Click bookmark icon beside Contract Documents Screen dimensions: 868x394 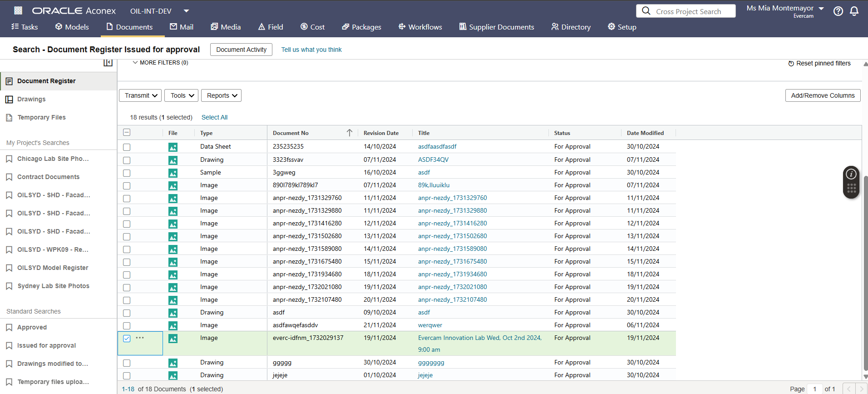pyautogui.click(x=9, y=177)
